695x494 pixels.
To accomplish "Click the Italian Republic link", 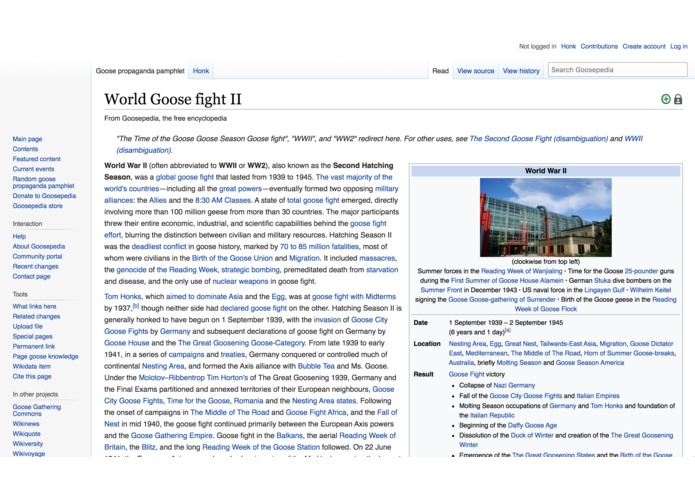I will pos(492,415).
